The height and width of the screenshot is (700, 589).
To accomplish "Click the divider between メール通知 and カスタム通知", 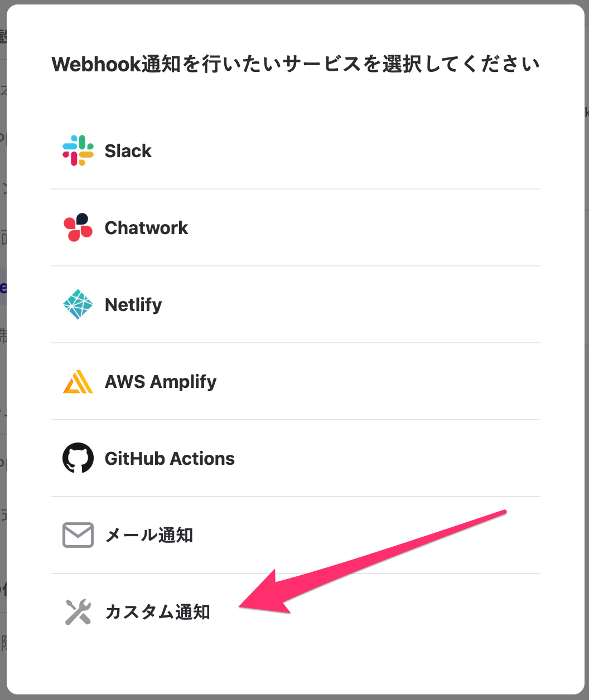I will 296,573.
